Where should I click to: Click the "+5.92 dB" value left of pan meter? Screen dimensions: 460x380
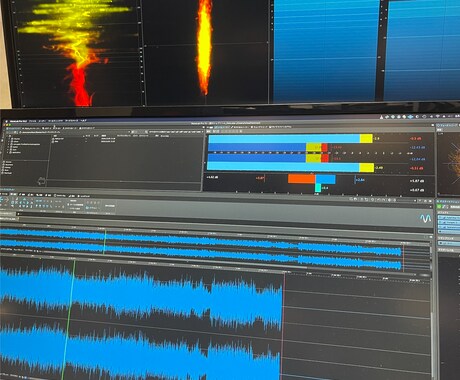(212, 177)
